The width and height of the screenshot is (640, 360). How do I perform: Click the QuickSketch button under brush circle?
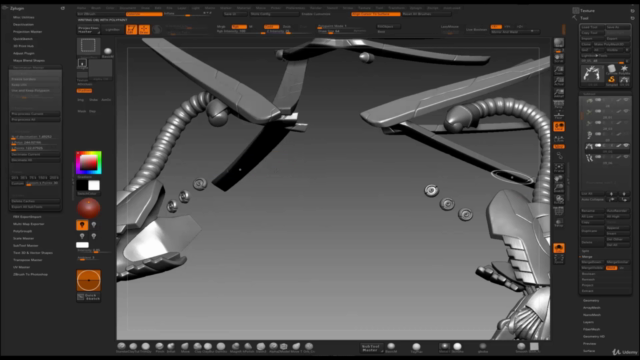click(89, 297)
